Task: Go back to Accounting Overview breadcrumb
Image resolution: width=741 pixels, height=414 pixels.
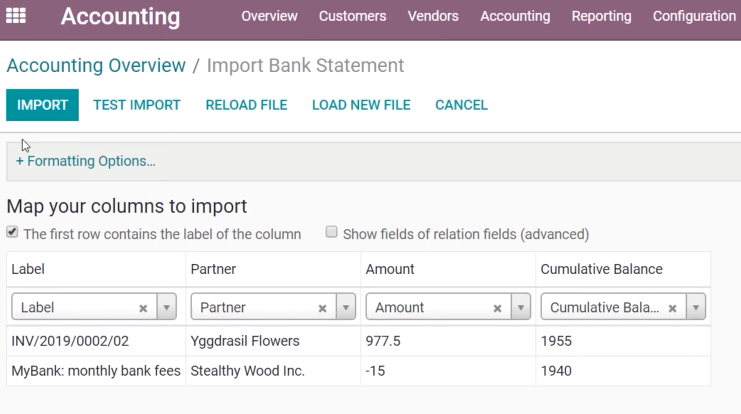Action: pyautogui.click(x=96, y=65)
